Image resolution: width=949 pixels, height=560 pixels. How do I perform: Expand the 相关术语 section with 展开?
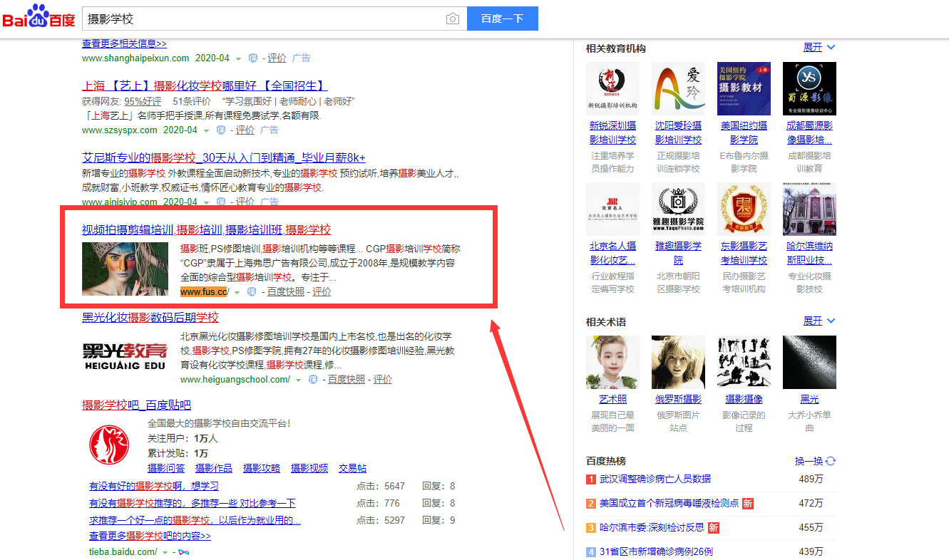click(x=819, y=321)
